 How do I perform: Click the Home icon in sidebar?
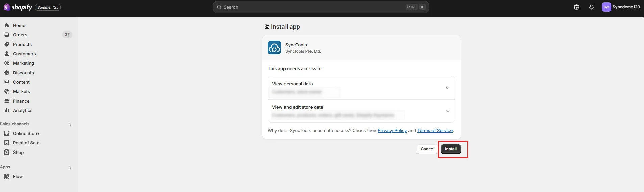(x=7, y=25)
